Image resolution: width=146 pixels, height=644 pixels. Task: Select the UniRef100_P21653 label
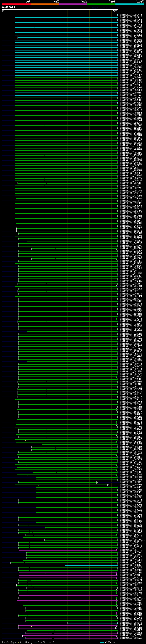[131, 273]
